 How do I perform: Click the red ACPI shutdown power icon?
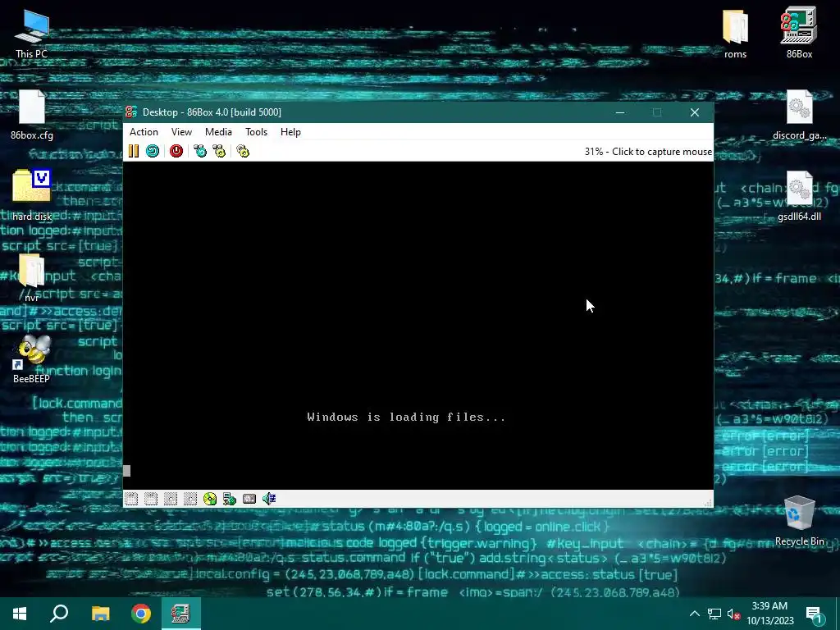176,151
